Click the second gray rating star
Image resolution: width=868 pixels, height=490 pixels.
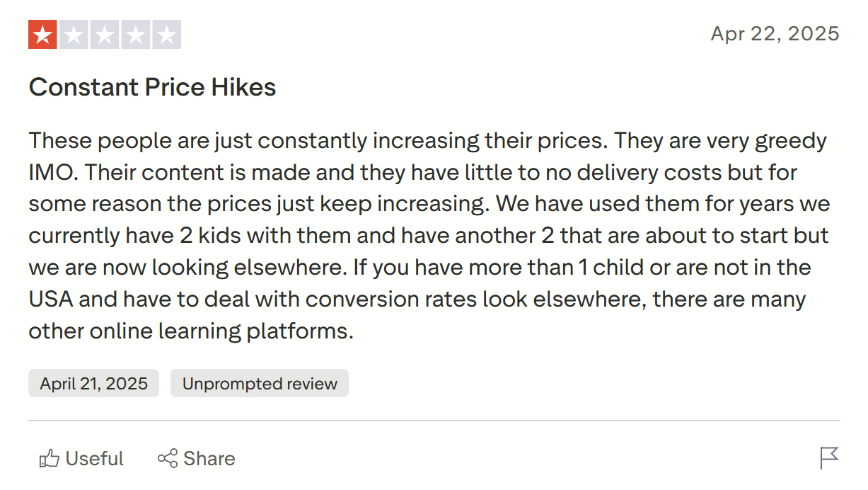click(74, 35)
